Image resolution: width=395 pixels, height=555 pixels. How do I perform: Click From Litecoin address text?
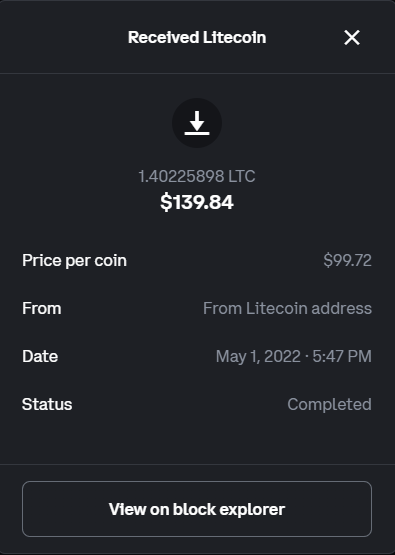tap(287, 308)
